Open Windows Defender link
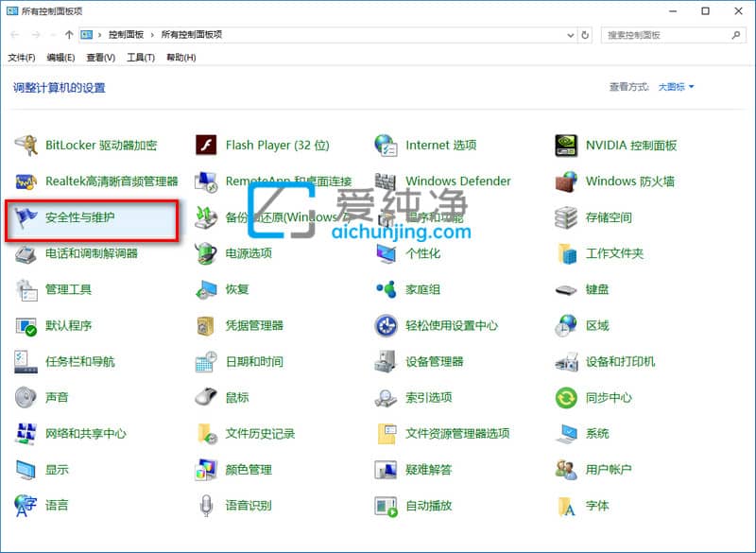Screen dimensions: 756x553 coord(458,181)
